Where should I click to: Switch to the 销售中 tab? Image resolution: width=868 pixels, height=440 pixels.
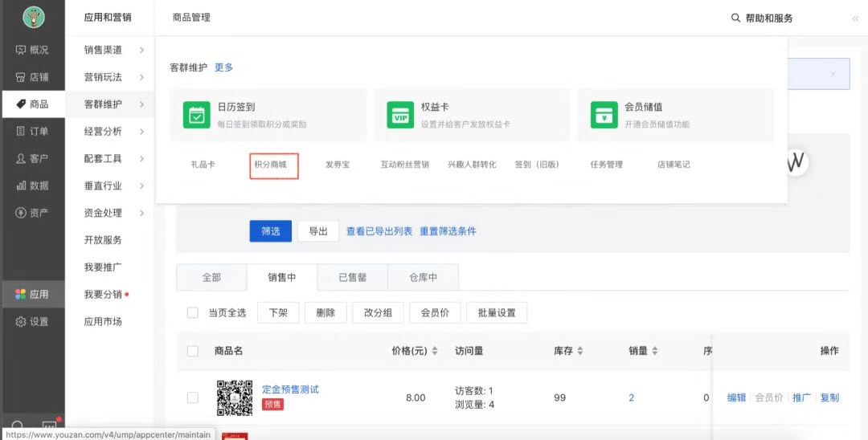pos(282,278)
